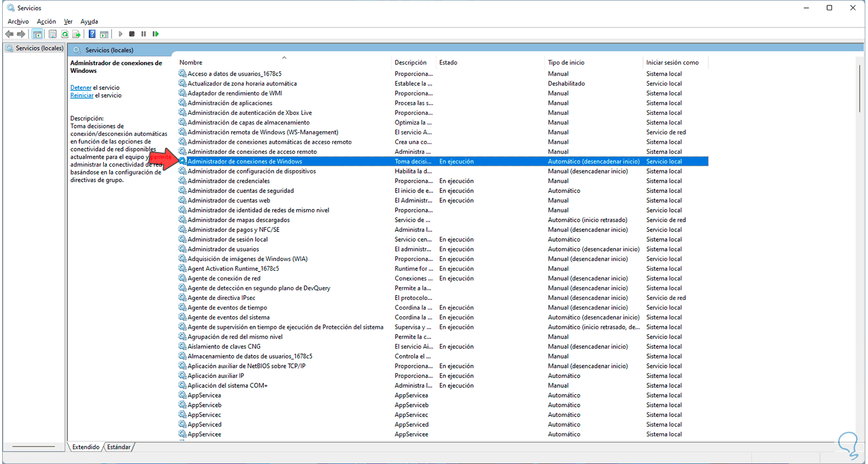Open the Properties toolbar icon
The image size is (868, 464).
pyautogui.click(x=52, y=34)
